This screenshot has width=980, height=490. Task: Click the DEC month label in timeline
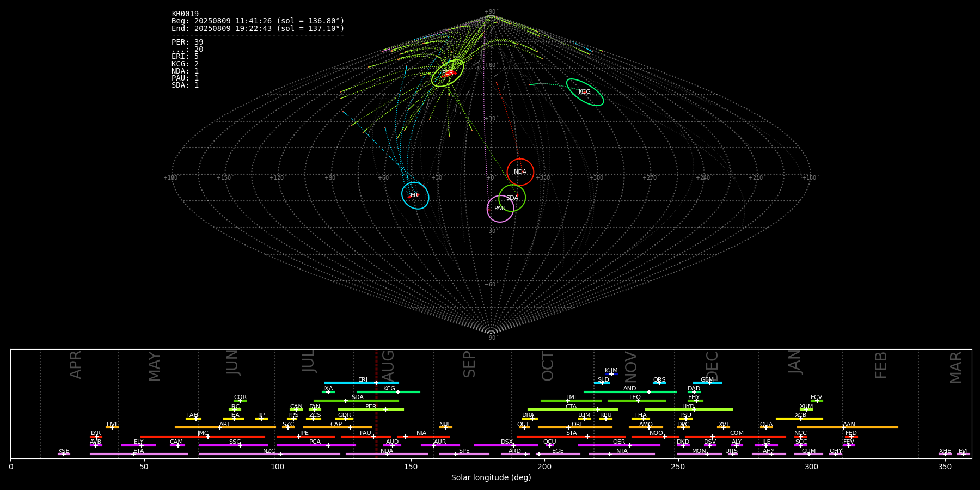click(712, 365)
